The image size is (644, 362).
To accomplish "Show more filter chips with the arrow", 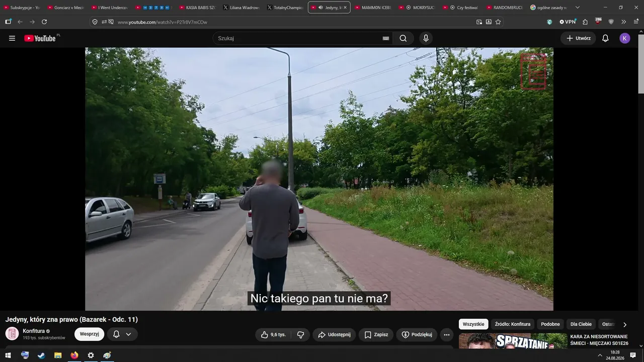I will point(625,325).
